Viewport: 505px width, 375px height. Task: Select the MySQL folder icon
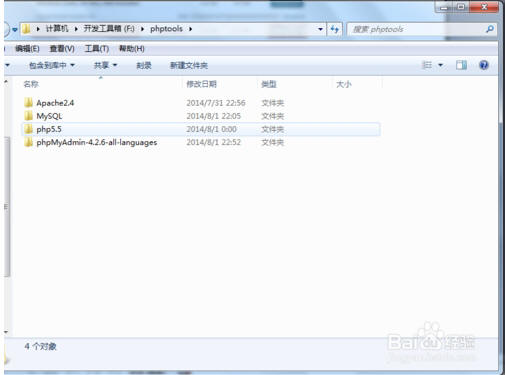click(x=29, y=116)
